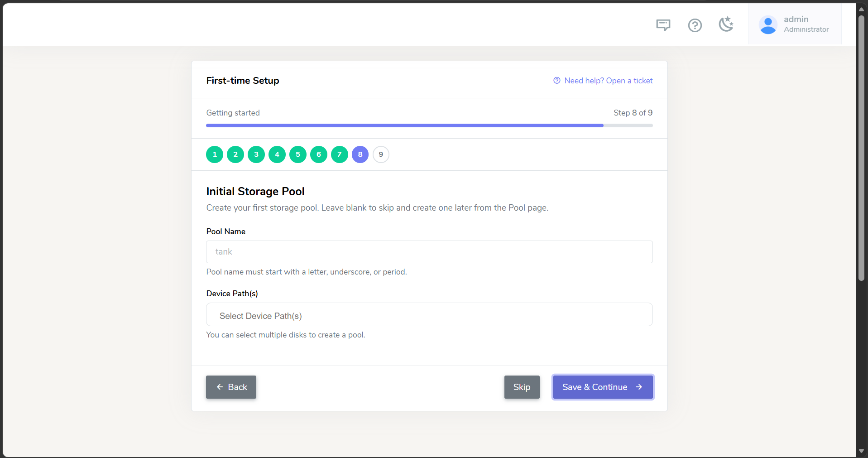The width and height of the screenshot is (868, 458).
Task: Click current step 8 indicator
Action: click(360, 154)
